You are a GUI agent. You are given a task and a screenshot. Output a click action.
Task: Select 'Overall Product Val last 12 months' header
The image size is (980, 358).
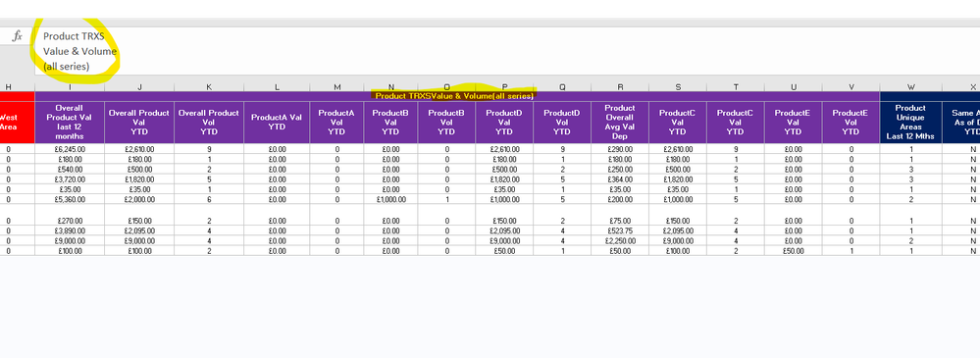pos(70,122)
